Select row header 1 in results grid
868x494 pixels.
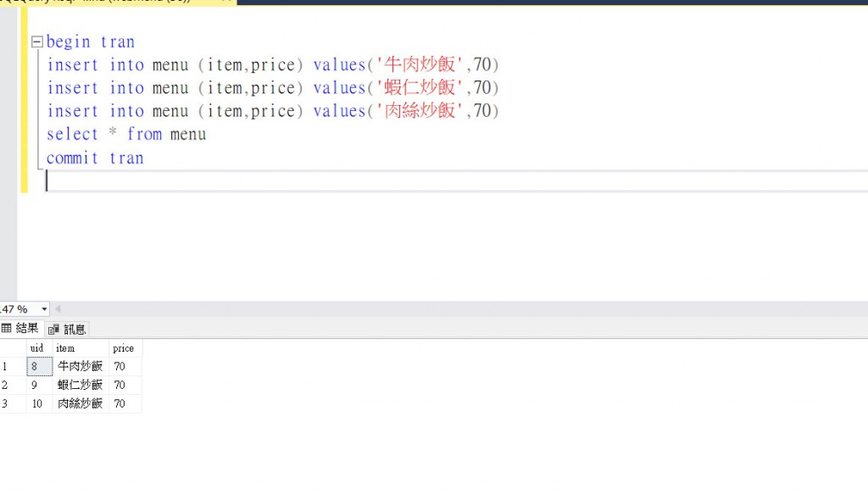click(13, 366)
